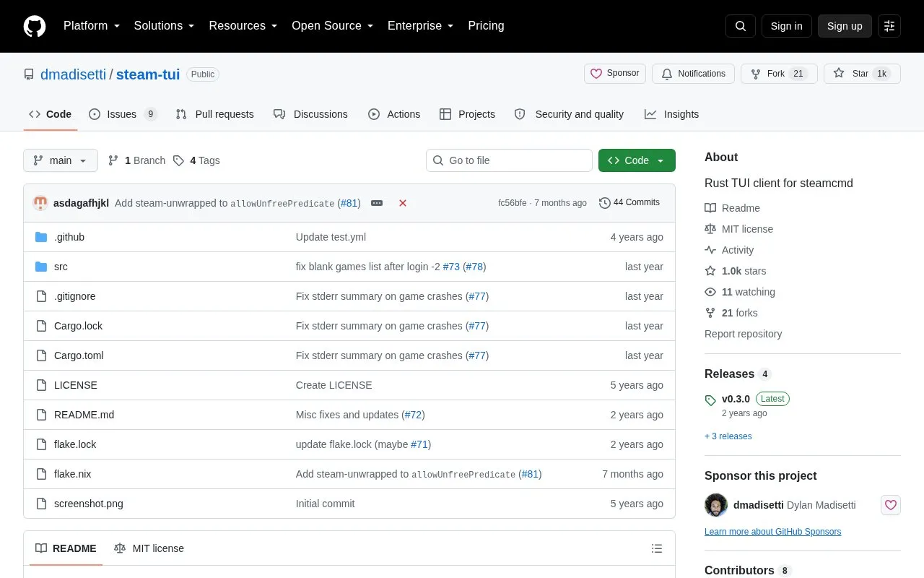Image resolution: width=924 pixels, height=578 pixels.
Task: Open the Insights tab
Action: pyautogui.click(x=671, y=114)
